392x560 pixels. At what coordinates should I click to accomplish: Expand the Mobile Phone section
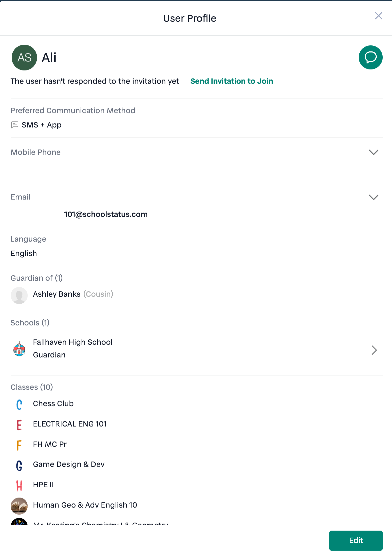pyautogui.click(x=373, y=152)
